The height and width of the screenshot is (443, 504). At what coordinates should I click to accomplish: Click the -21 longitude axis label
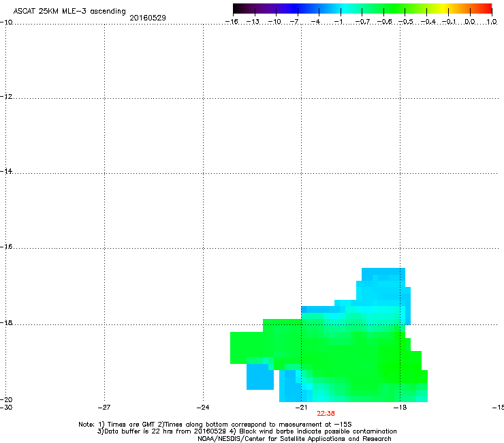click(x=301, y=408)
